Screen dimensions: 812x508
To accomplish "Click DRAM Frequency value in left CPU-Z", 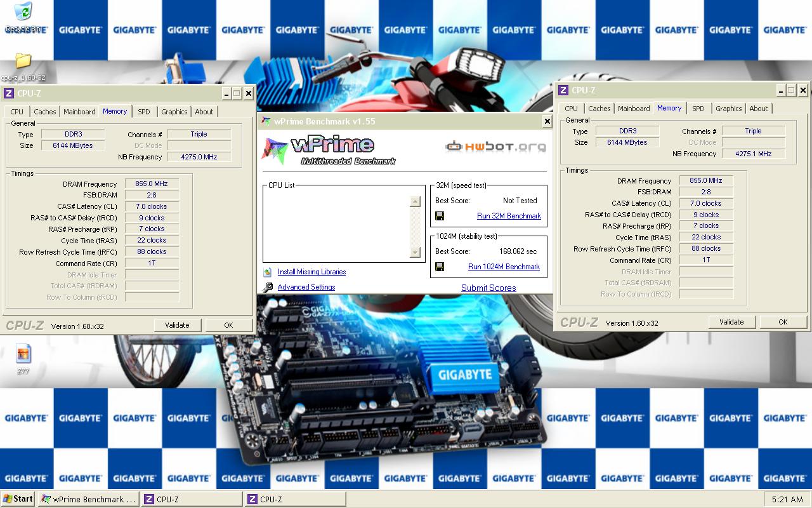I will [x=152, y=184].
